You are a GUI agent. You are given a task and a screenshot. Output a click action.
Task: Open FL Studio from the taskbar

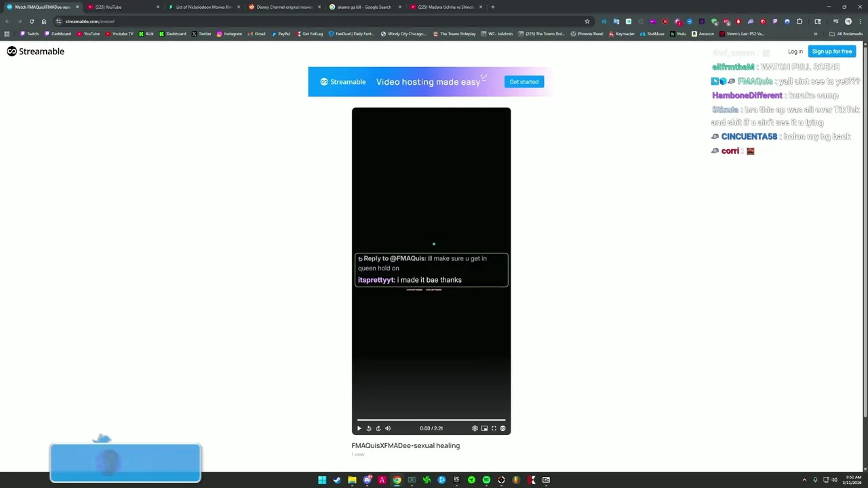516,480
